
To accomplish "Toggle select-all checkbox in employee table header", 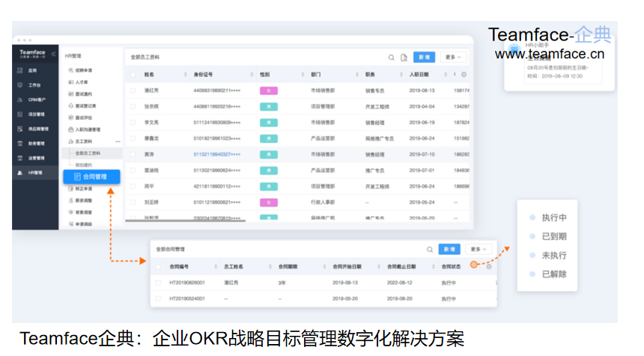I will click(x=133, y=75).
